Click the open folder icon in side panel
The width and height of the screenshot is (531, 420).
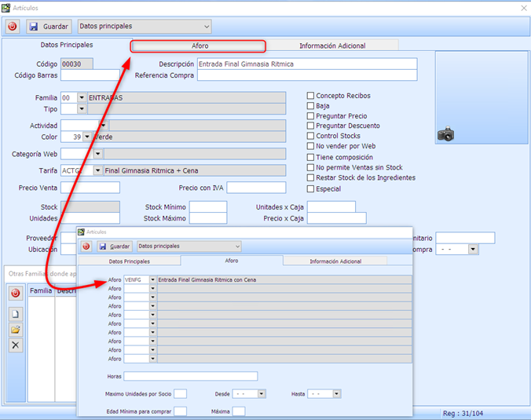(x=16, y=330)
